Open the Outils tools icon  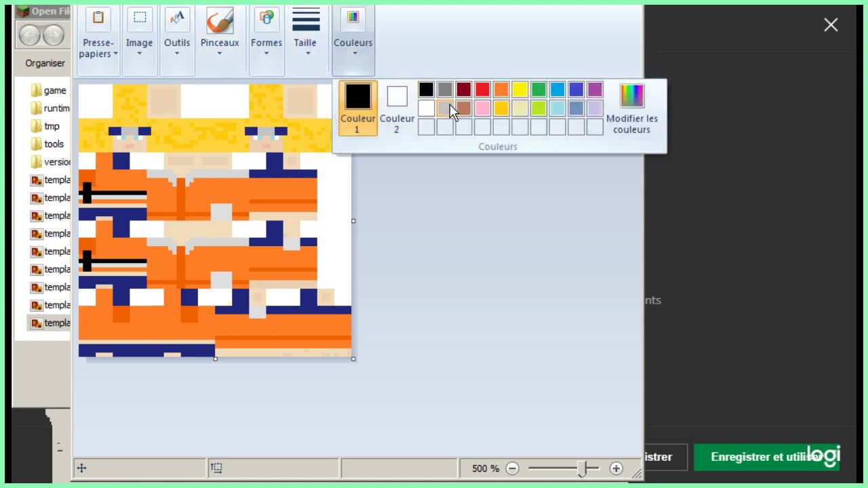pyautogui.click(x=177, y=19)
